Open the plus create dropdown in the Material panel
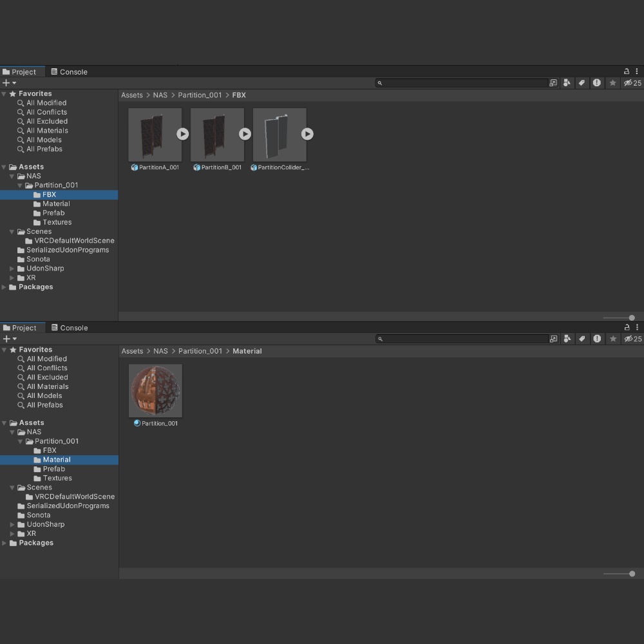 10,339
